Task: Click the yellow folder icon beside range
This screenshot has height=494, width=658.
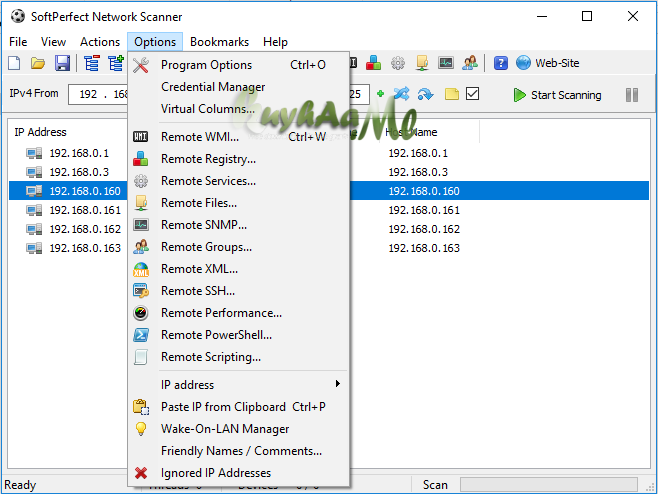Action: coord(452,94)
